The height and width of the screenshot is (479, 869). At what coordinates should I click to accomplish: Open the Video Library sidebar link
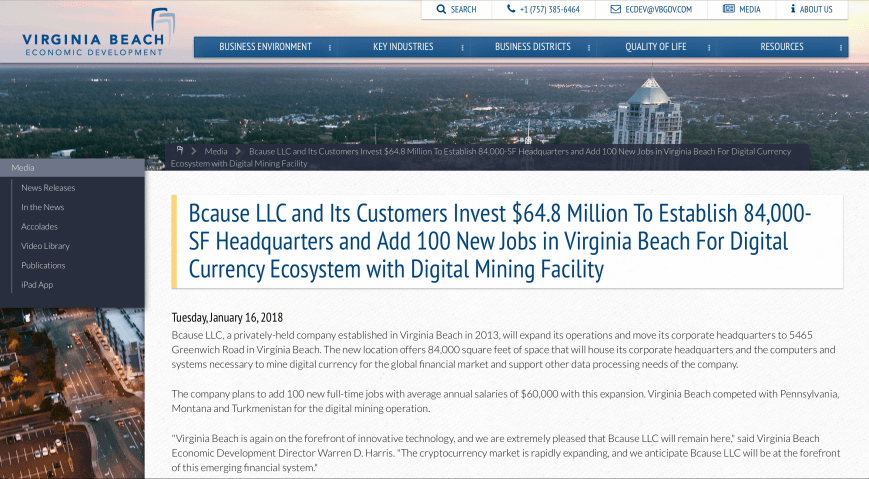(x=45, y=246)
